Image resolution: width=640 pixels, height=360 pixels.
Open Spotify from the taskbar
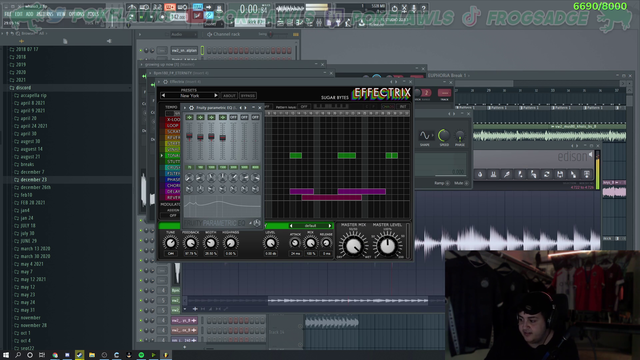click(141, 355)
